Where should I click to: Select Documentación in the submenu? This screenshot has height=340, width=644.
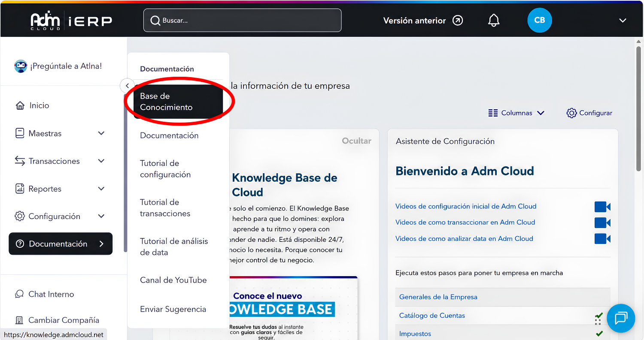[169, 135]
